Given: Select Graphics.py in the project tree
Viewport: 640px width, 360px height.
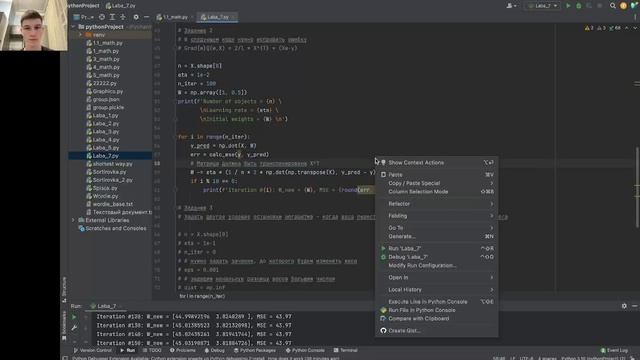Looking at the screenshot, I should click(104, 91).
